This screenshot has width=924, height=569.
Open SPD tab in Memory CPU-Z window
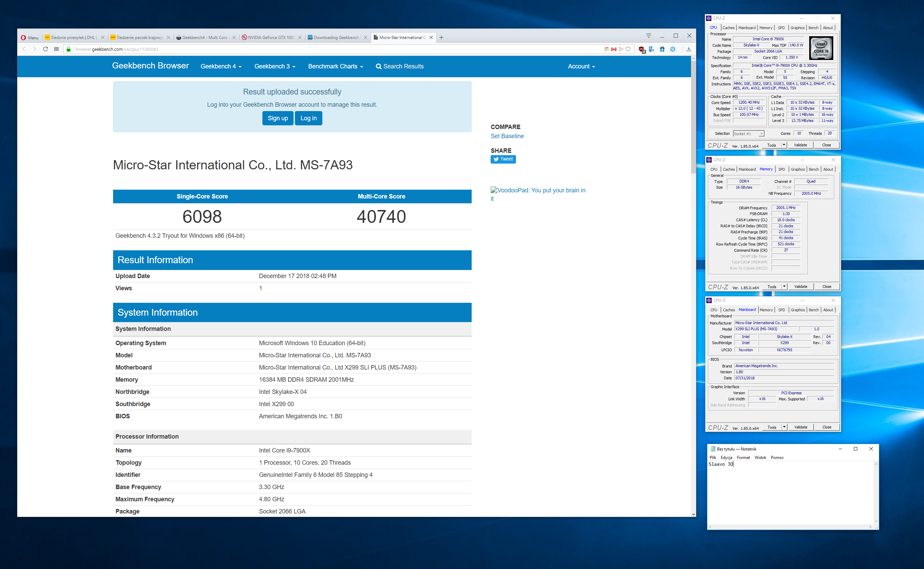click(782, 169)
